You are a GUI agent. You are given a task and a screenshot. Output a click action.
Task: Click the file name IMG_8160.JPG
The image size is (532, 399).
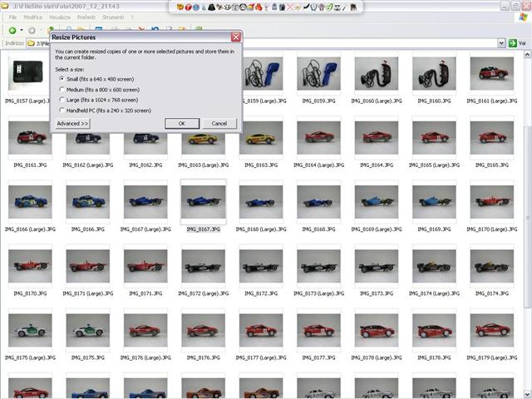[x=434, y=101]
